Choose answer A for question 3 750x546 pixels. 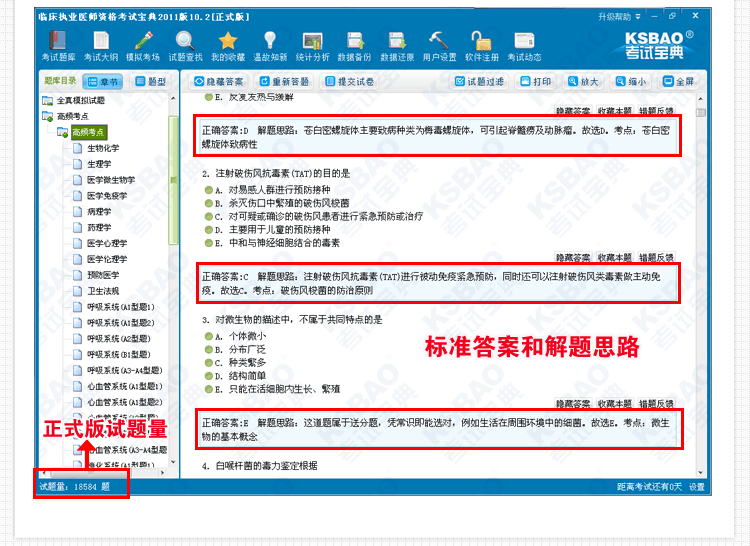(208, 337)
